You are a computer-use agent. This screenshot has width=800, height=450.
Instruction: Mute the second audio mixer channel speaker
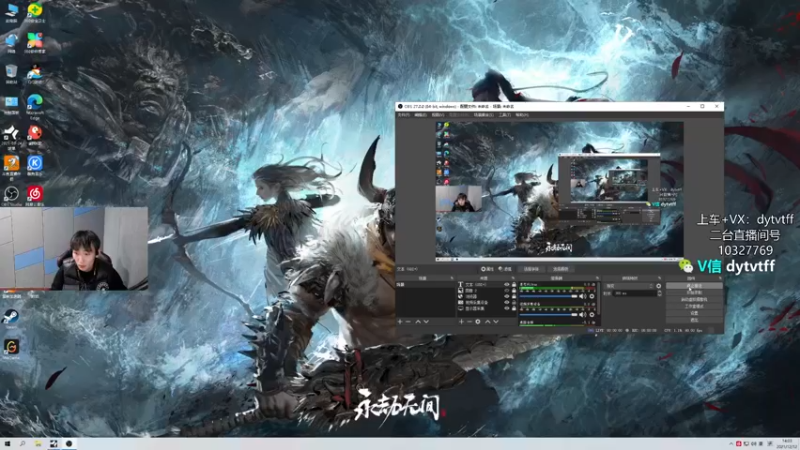582,315
